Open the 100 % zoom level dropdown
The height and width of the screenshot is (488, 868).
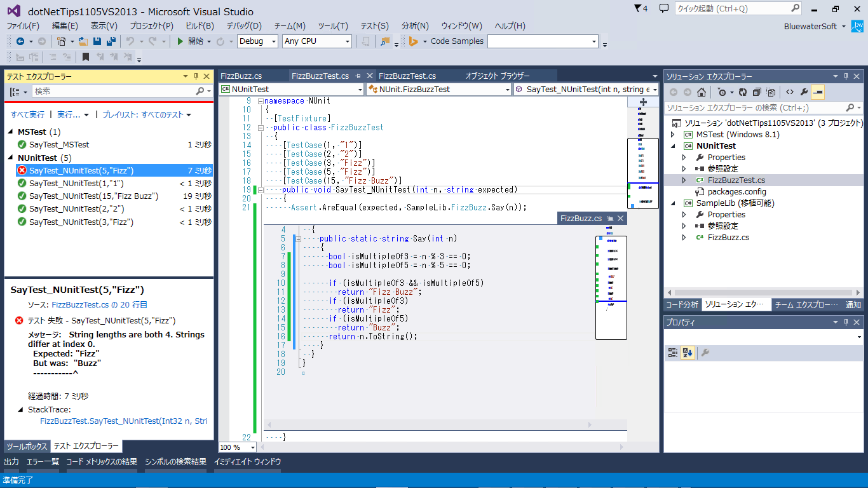click(x=252, y=447)
